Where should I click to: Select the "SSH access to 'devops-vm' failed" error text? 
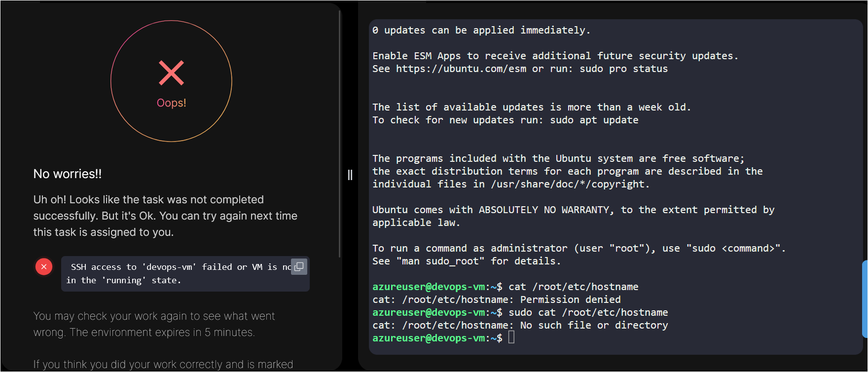click(x=179, y=273)
